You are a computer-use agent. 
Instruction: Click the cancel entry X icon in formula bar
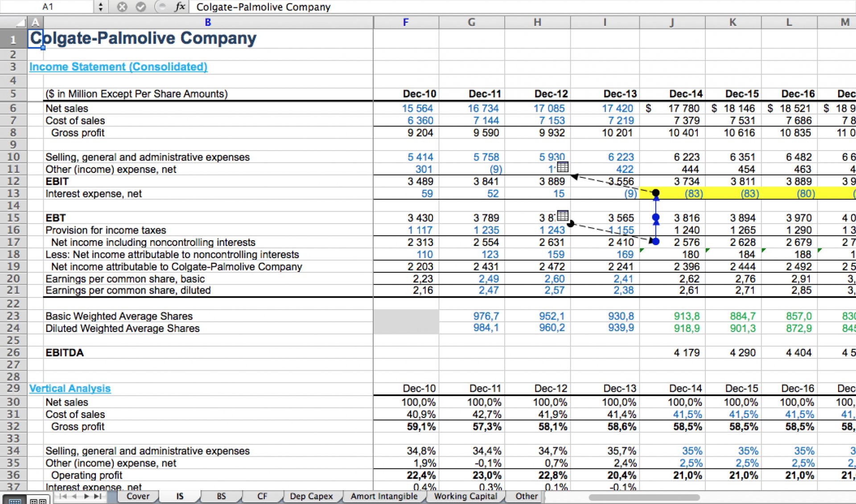[x=122, y=7]
